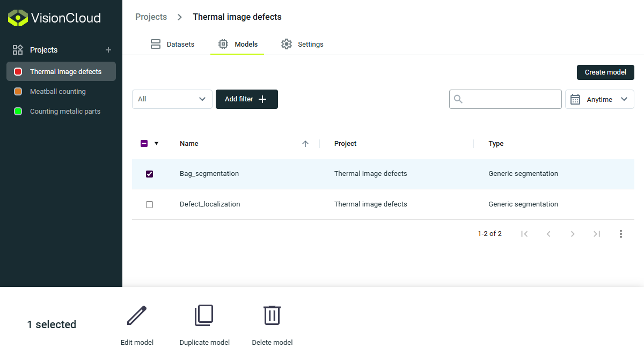The height and width of the screenshot is (362, 644).
Task: Click the Duplicate model icon
Action: (x=204, y=315)
